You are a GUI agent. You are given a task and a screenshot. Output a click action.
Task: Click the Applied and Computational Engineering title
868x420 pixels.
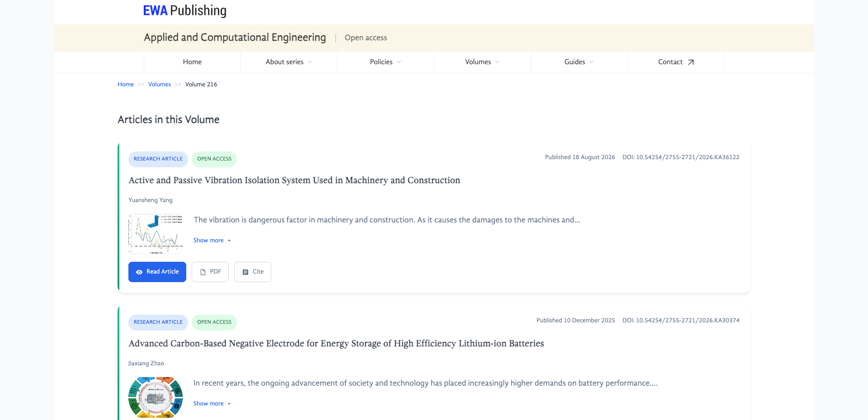pyautogui.click(x=235, y=38)
